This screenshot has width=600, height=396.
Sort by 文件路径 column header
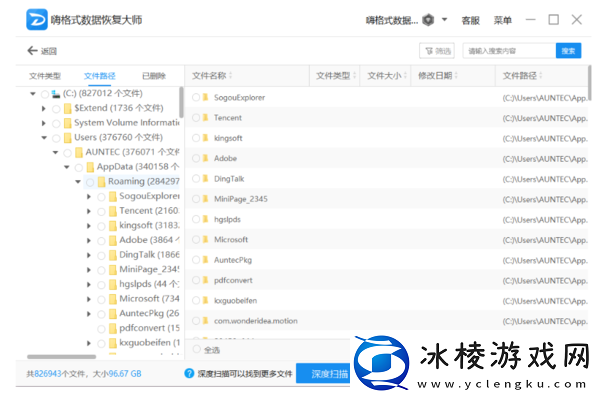coord(522,76)
